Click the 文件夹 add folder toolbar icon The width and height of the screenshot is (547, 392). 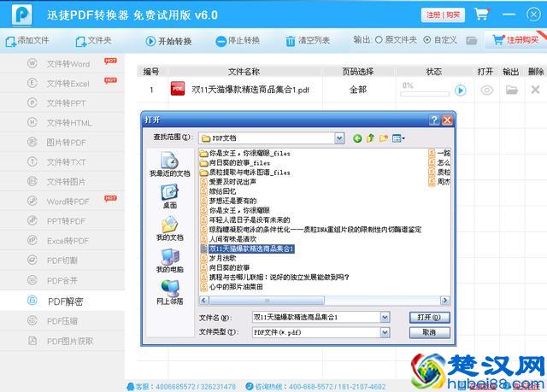[x=80, y=42]
